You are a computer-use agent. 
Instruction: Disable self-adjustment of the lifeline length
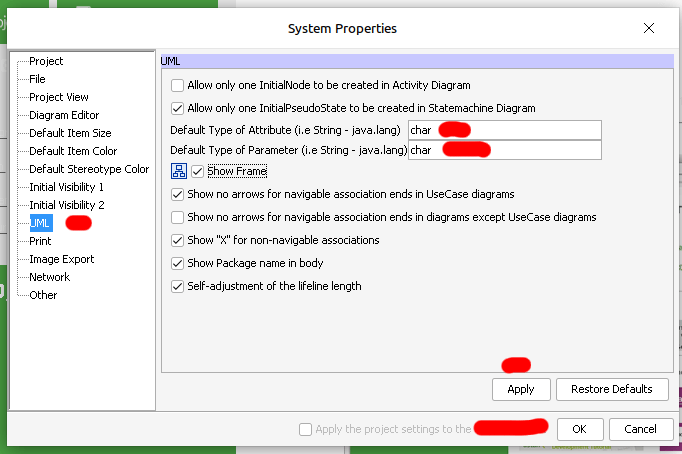point(178,286)
